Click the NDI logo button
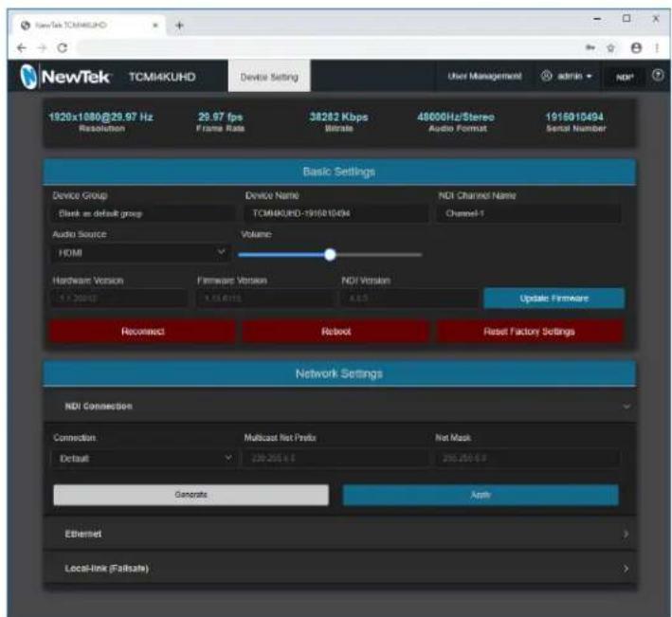 click(624, 77)
